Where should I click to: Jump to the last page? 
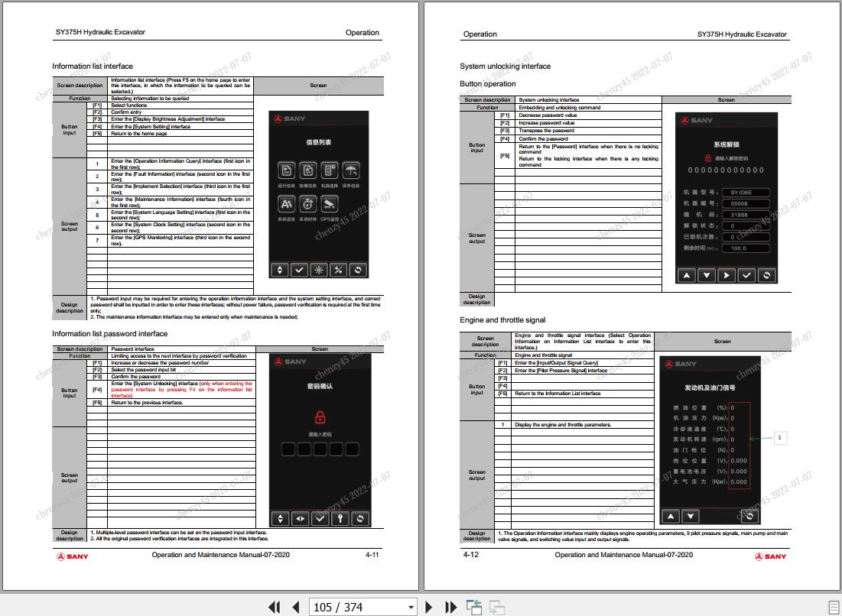coord(450,607)
